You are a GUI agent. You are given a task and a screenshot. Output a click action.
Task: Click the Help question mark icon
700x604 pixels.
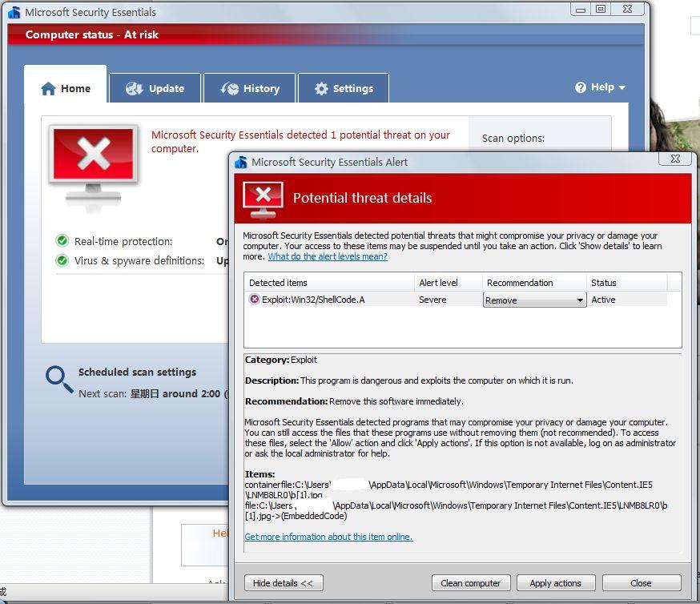coord(581,87)
